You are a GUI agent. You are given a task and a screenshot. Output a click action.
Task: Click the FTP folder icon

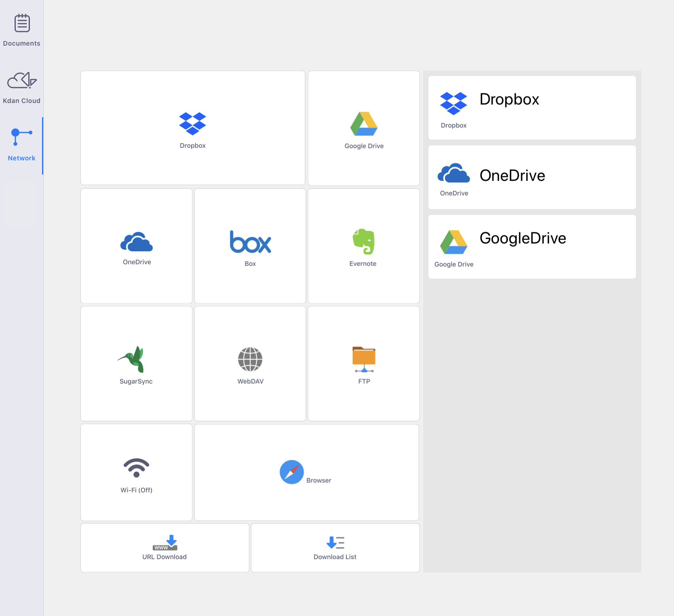click(364, 359)
